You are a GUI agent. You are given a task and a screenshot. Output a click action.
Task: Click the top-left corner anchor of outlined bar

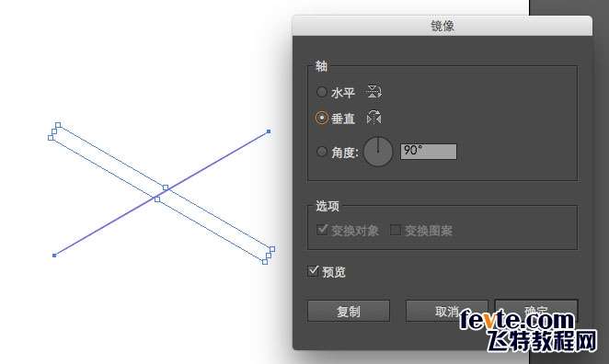click(x=58, y=125)
